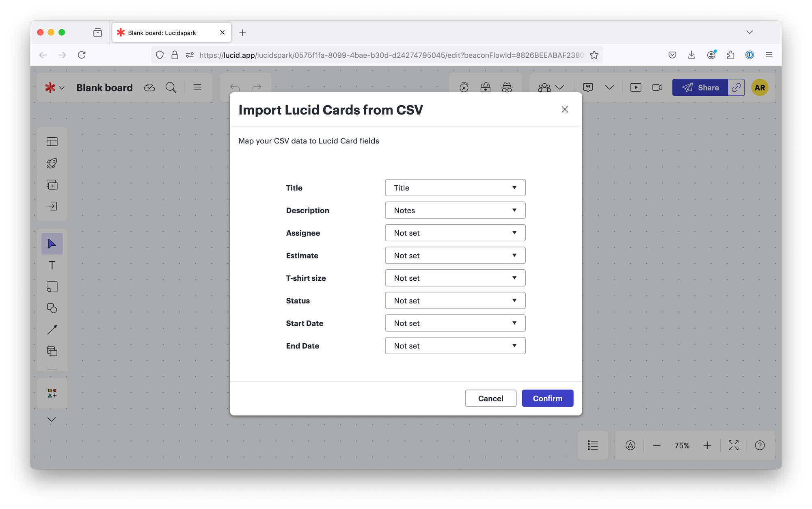Open the Description mapping dropdown showing Notes
Screen dimensions: 812x509
coord(455,210)
